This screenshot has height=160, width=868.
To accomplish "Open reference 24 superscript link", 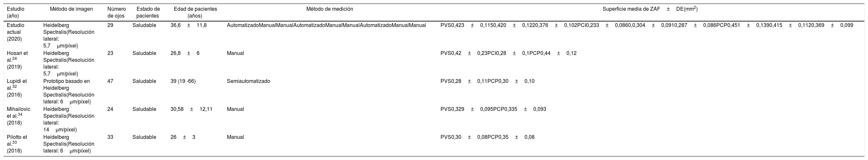I will coord(13,58).
